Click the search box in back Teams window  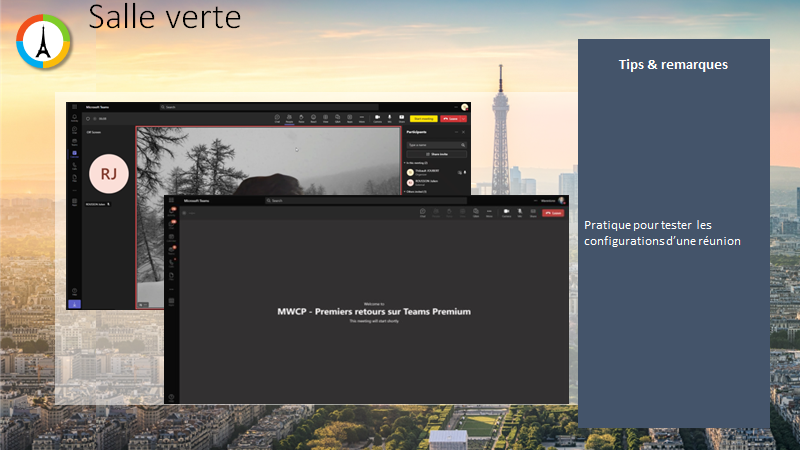[x=269, y=107]
